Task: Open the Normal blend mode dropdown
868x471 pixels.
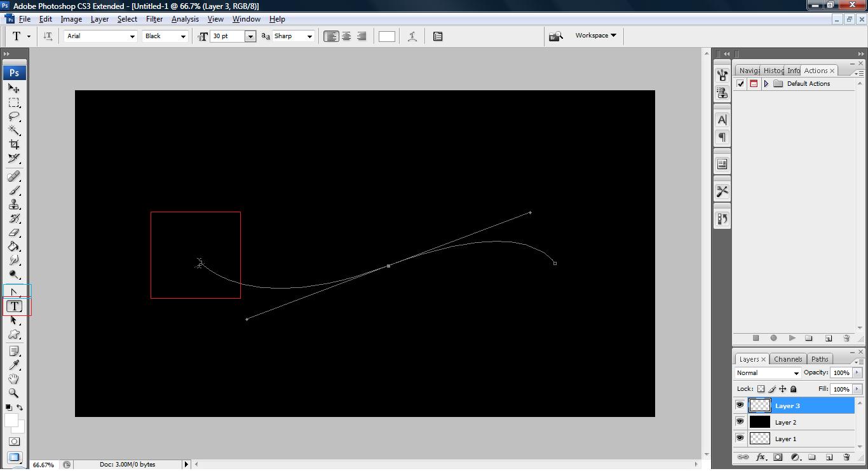Action: pyautogui.click(x=768, y=373)
